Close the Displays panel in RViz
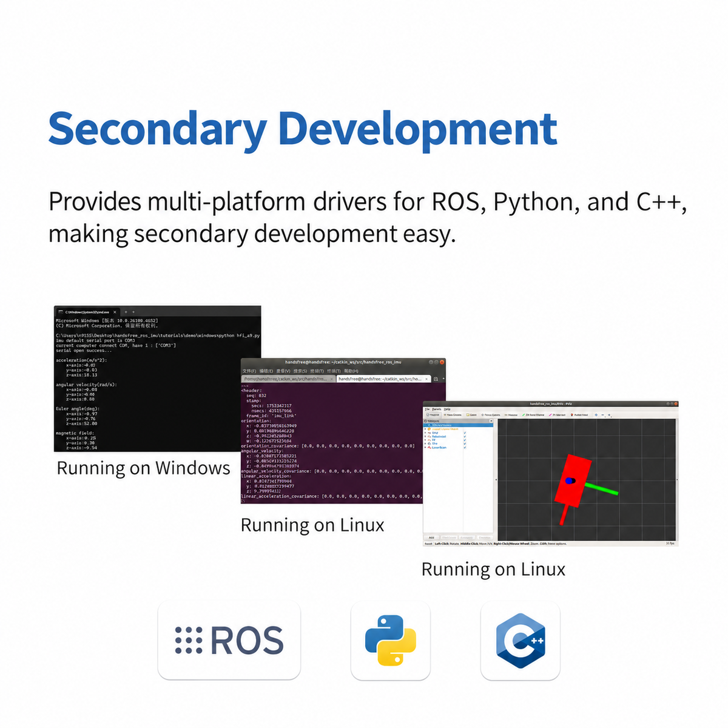This screenshot has width=728, height=728. tap(491, 421)
